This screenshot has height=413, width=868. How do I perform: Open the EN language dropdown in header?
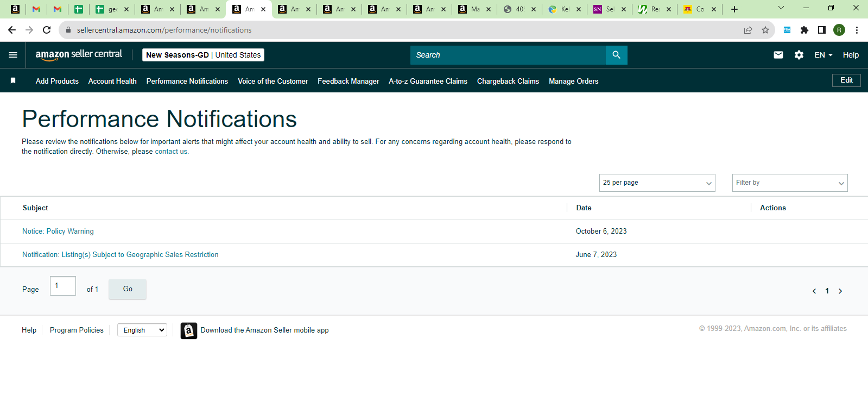coord(823,55)
